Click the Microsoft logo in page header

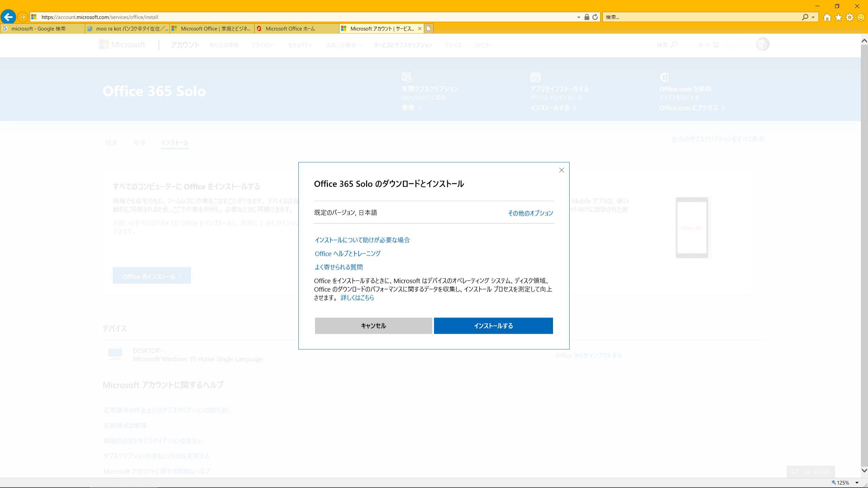[122, 44]
